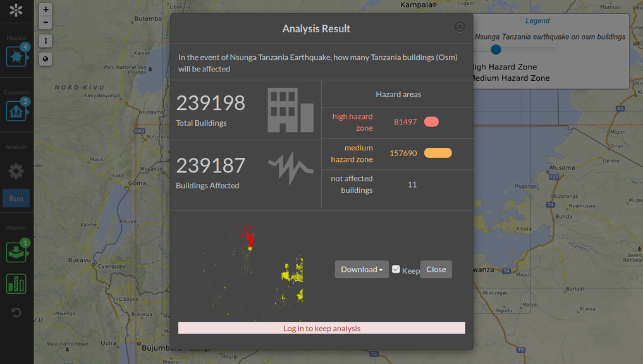This screenshot has height=364, width=643.
Task: Open the Download dropdown
Action: click(x=361, y=269)
